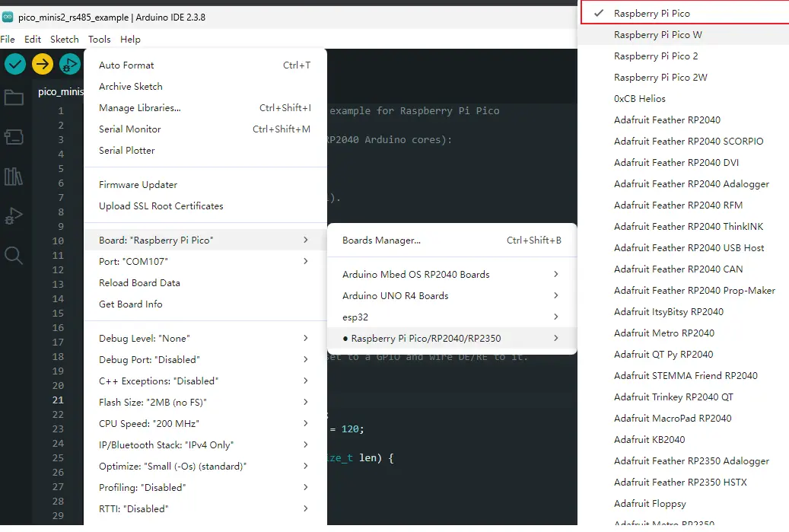
Task: Open the File menu
Action: (x=8, y=40)
